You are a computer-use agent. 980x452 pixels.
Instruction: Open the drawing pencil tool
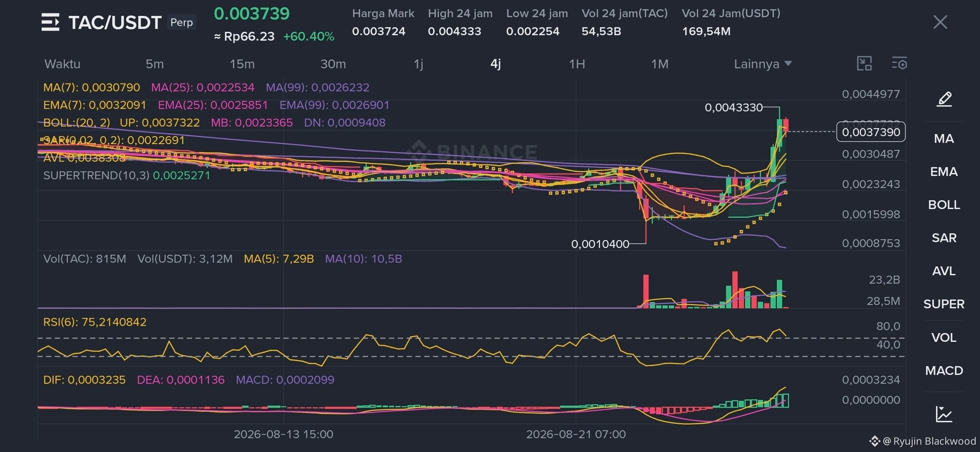coord(944,99)
